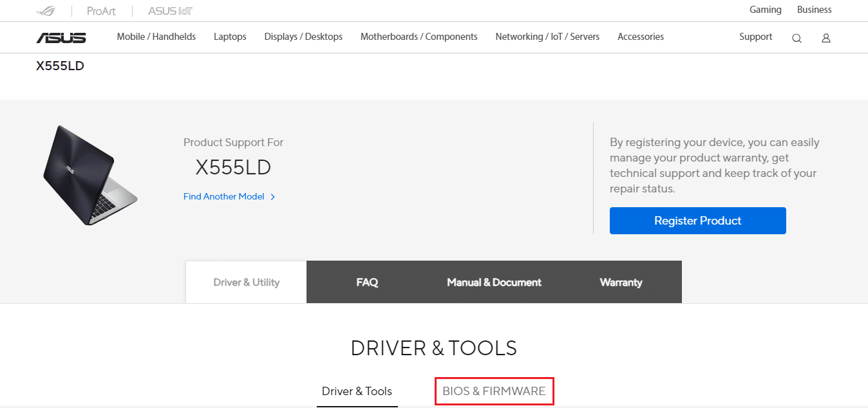Open the Manual & Document tab
Image resolution: width=868 pixels, height=417 pixels.
tap(494, 282)
